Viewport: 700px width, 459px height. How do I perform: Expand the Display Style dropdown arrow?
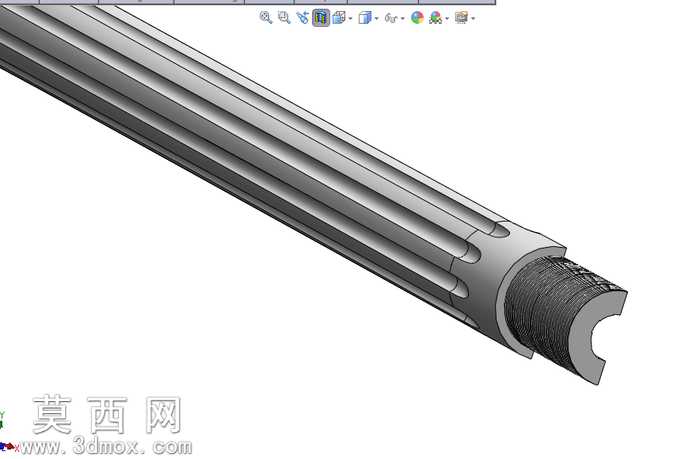coord(376,19)
